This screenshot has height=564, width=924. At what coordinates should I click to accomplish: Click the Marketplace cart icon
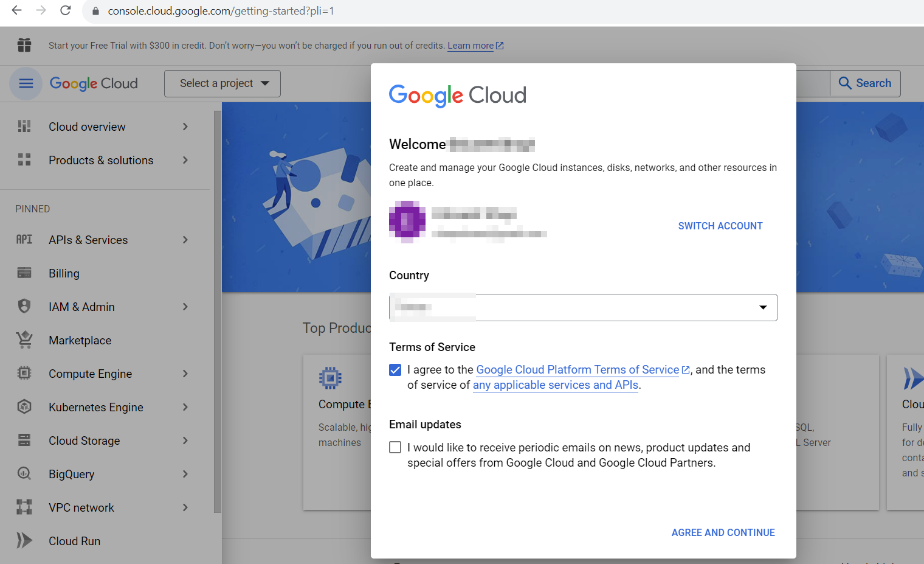pyautogui.click(x=24, y=339)
